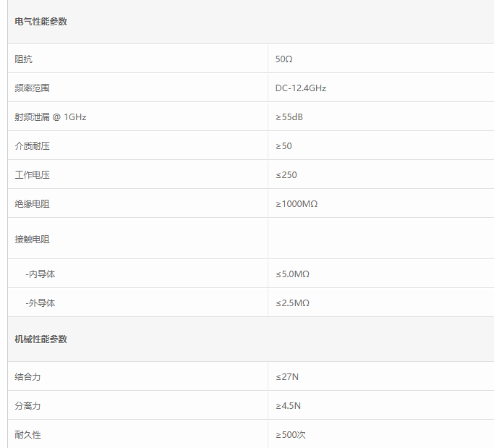Screen dimensions: 494x448
Task: Select the -内导体 sub-row label
Action: (41, 274)
